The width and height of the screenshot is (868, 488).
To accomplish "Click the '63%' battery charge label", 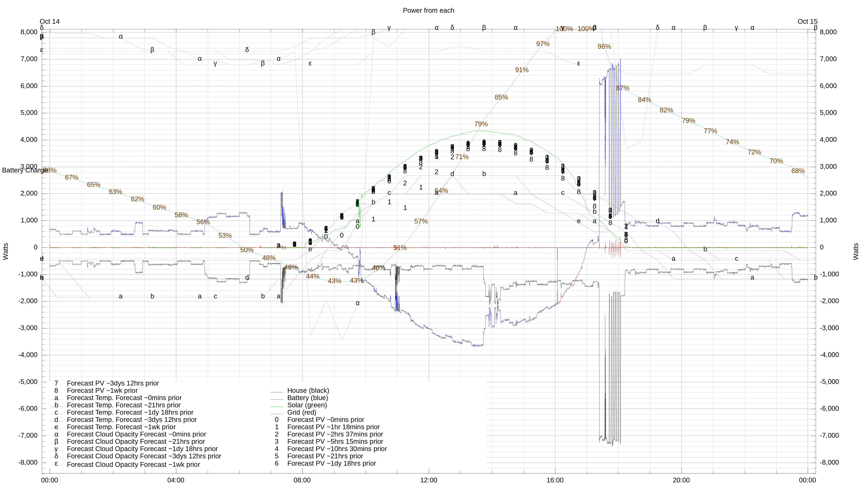I will click(116, 192).
